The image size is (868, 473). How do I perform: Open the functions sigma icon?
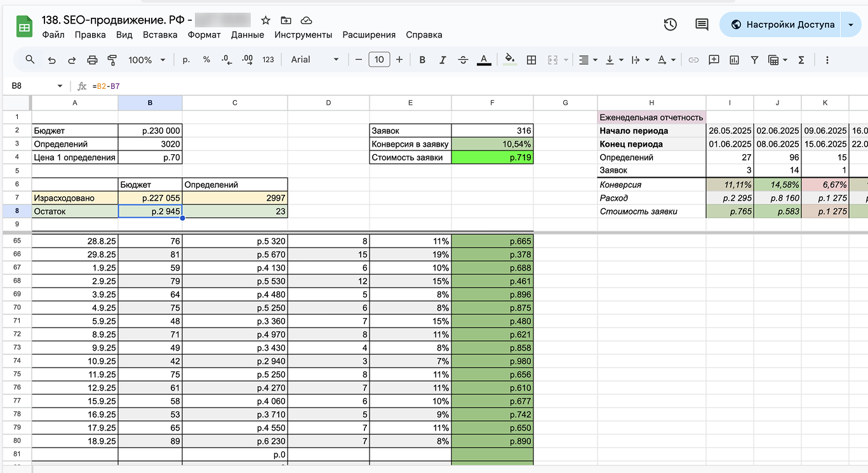(801, 60)
